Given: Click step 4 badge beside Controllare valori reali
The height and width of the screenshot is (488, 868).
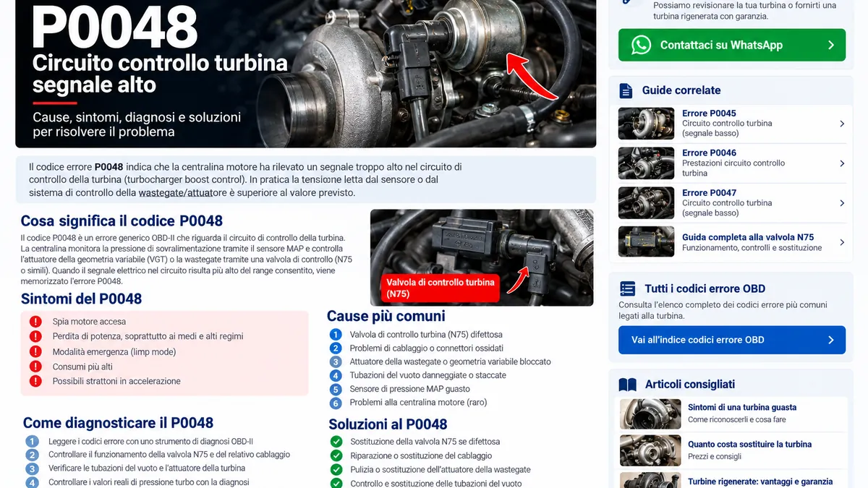Looking at the screenshot, I should [32, 482].
